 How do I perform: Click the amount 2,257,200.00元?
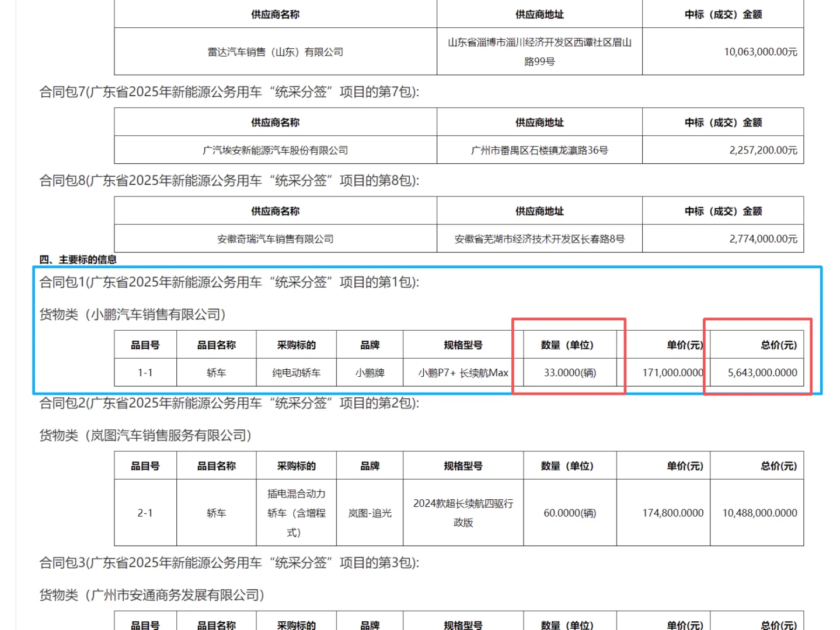[x=763, y=150]
